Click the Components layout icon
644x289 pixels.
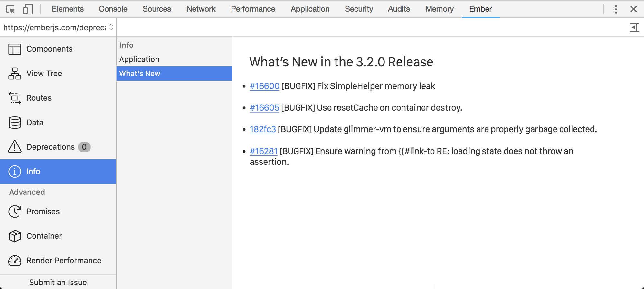[x=15, y=49]
